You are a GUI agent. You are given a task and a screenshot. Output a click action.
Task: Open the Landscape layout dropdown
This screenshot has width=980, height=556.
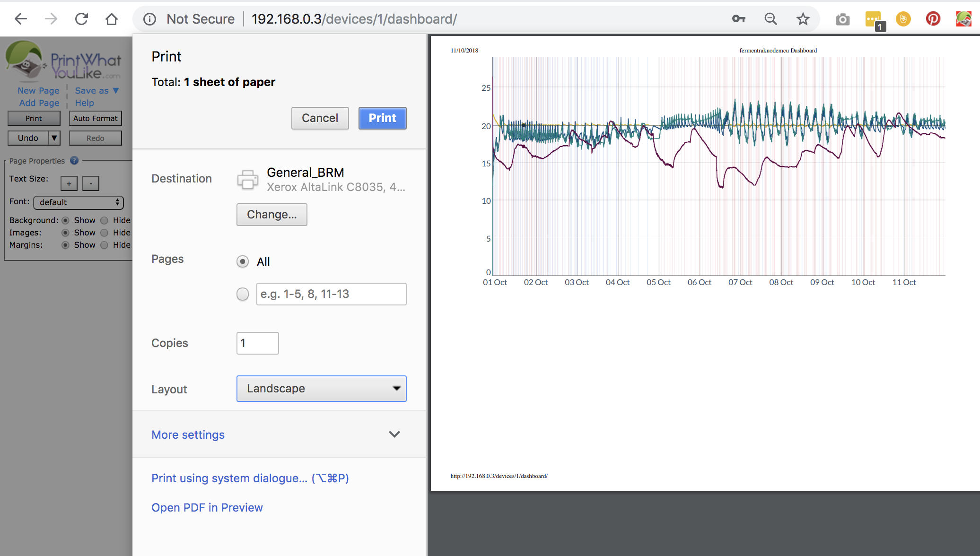coord(321,389)
